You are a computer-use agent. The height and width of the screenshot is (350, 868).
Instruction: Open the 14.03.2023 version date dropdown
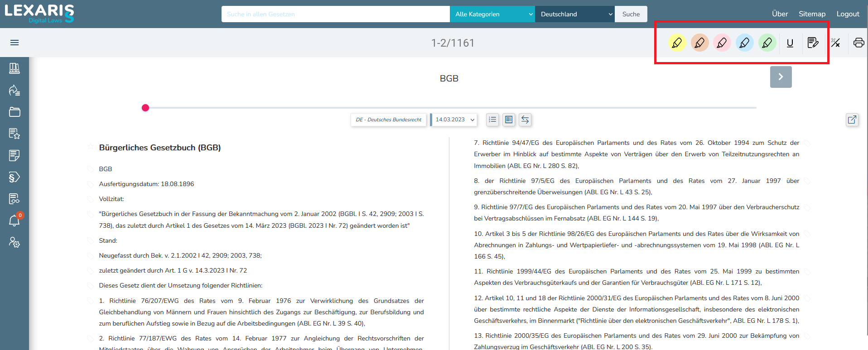pos(454,120)
